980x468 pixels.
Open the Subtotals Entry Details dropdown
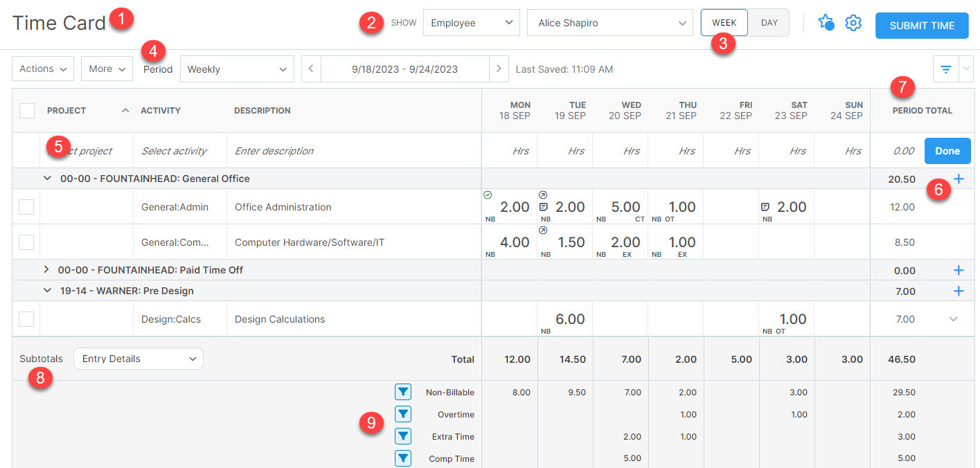[x=139, y=359]
